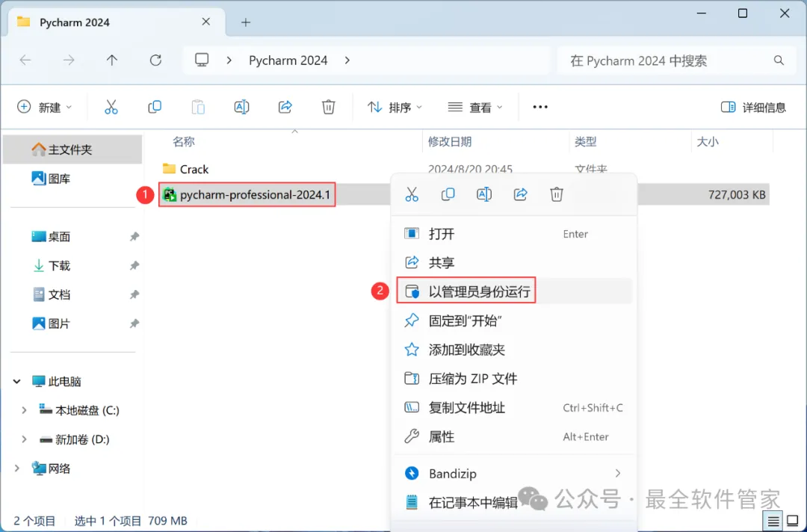Choose 打开 in the context menu
The image size is (807, 532).
pos(515,234)
